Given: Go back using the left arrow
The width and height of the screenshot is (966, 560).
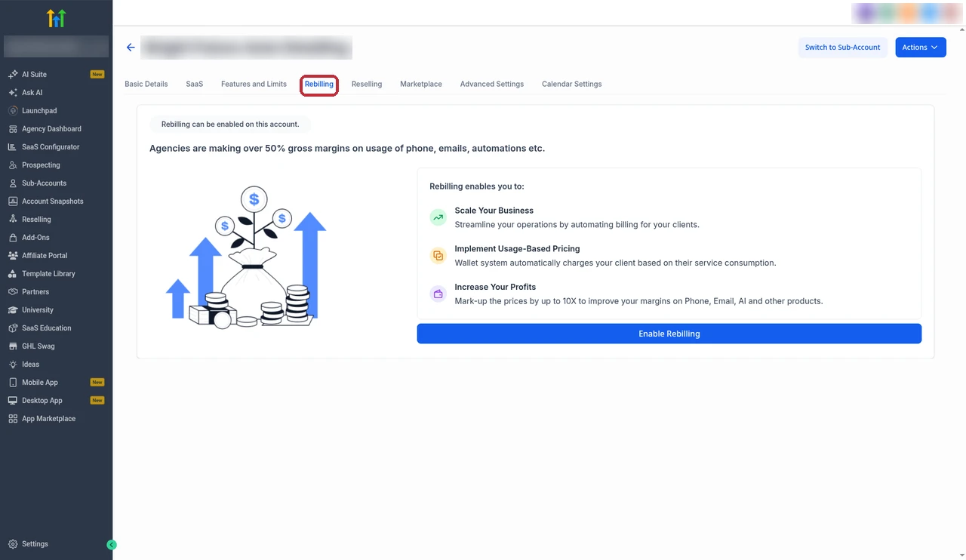Looking at the screenshot, I should coord(131,48).
